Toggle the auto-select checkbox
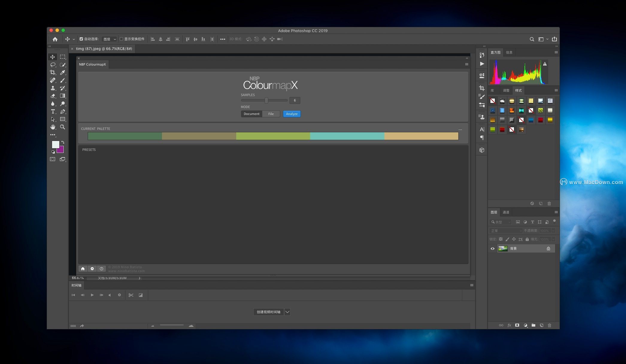This screenshot has width=626, height=364. [x=81, y=39]
